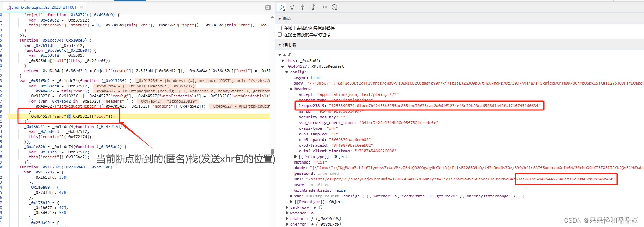Step over the next function call
Screen dimensions: 644x227
click(x=292, y=7)
